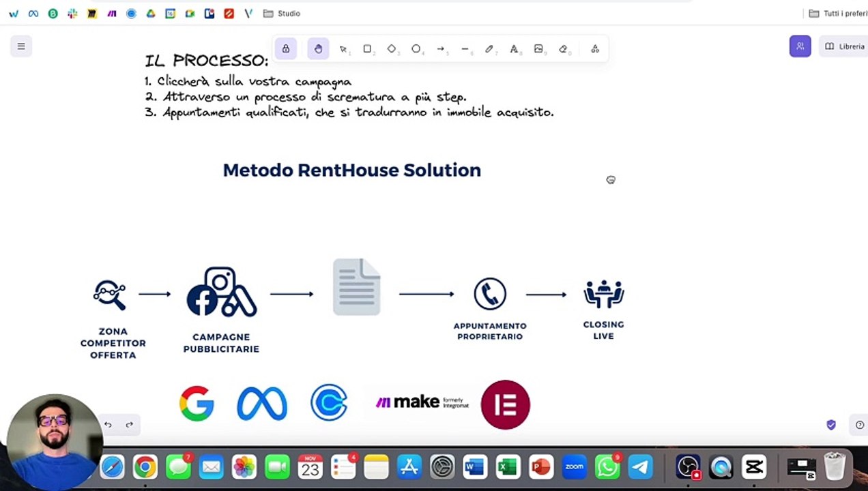This screenshot has height=491, width=868.
Task: Open Zoom from the Dock
Action: tap(575, 467)
